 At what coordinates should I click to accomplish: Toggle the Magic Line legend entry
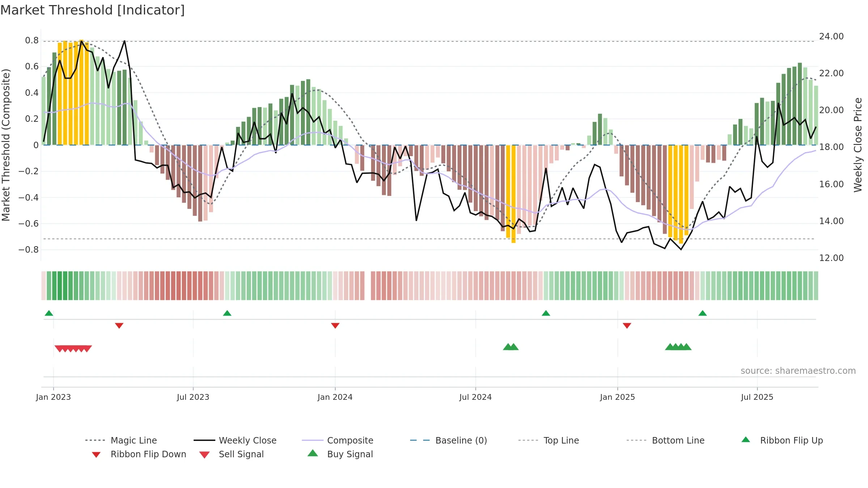click(121, 440)
